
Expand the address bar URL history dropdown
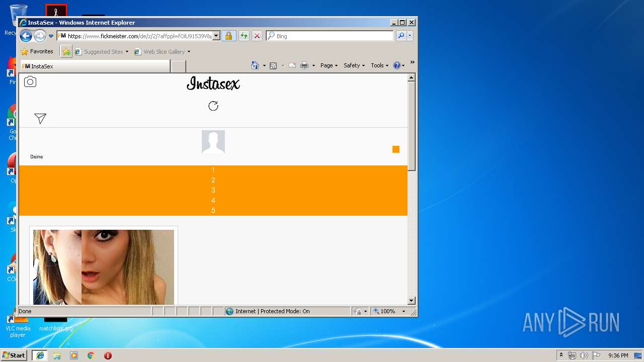[216, 36]
